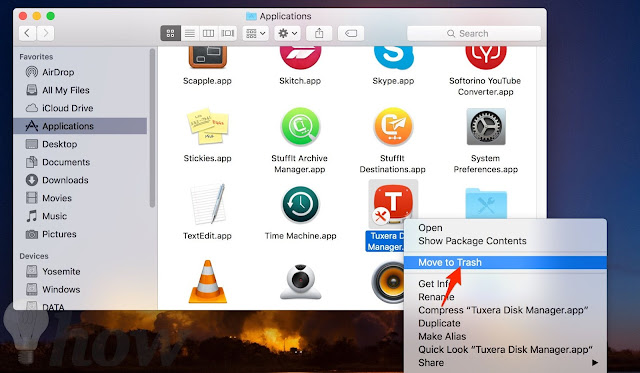Image resolution: width=640 pixels, height=373 pixels.
Task: Select the speaker app icon
Action: (388, 282)
